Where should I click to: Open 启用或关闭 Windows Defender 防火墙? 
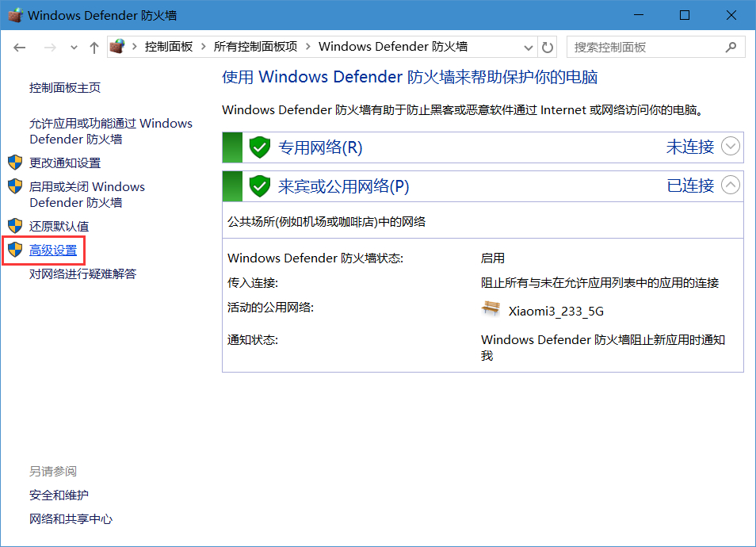point(86,194)
